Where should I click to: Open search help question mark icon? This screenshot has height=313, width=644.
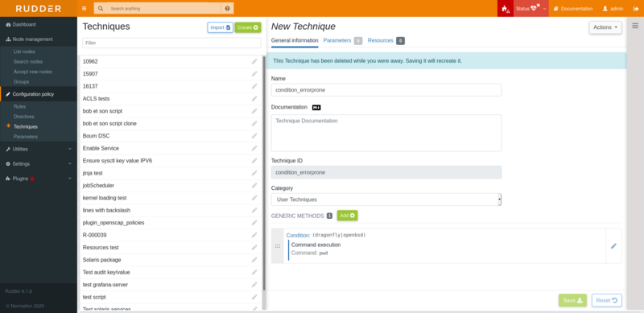(x=227, y=8)
